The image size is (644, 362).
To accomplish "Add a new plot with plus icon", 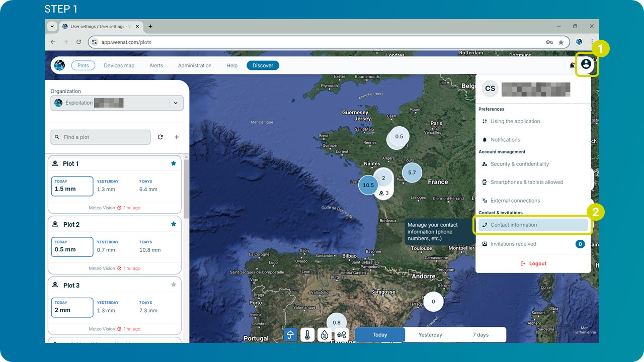I will pyautogui.click(x=177, y=137).
